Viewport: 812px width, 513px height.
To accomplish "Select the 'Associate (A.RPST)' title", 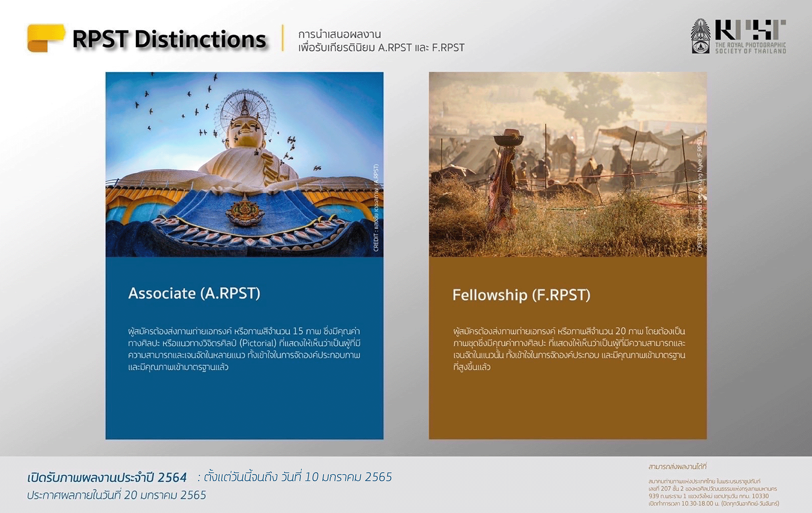I will pyautogui.click(x=194, y=294).
